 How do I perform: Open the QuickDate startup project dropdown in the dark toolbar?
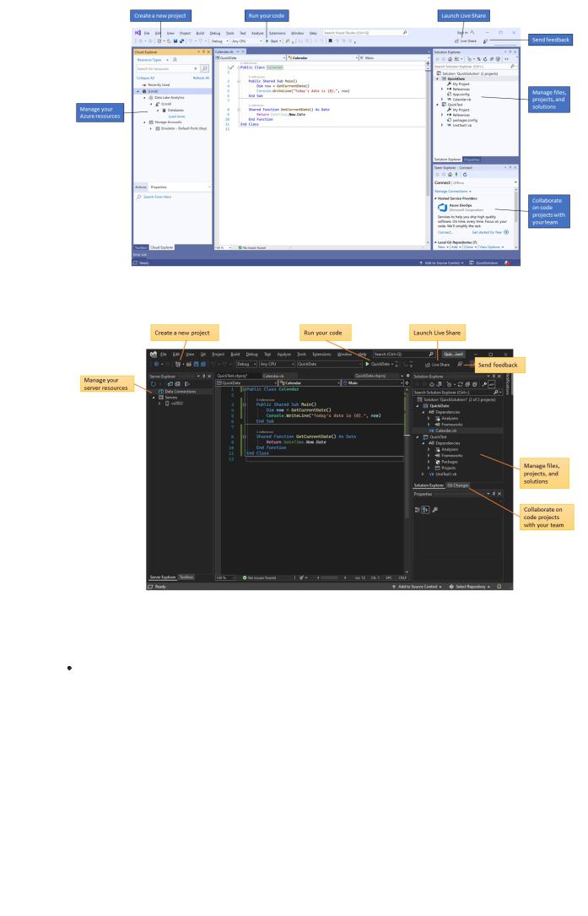330,364
